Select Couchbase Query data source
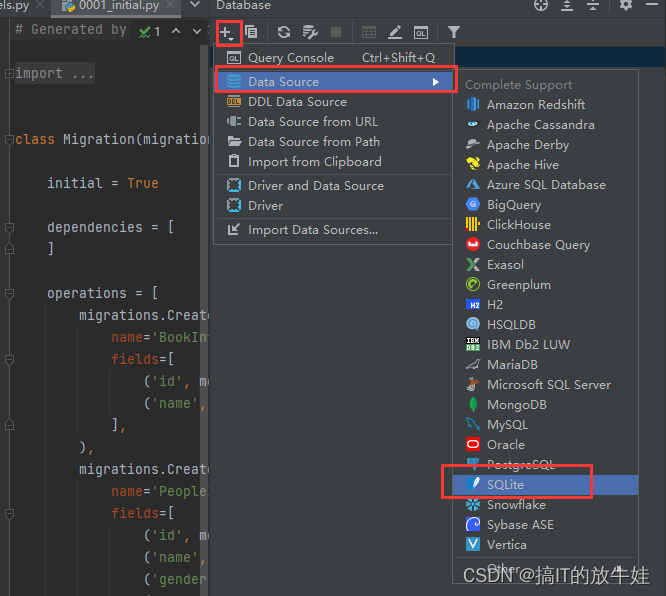 (546, 245)
